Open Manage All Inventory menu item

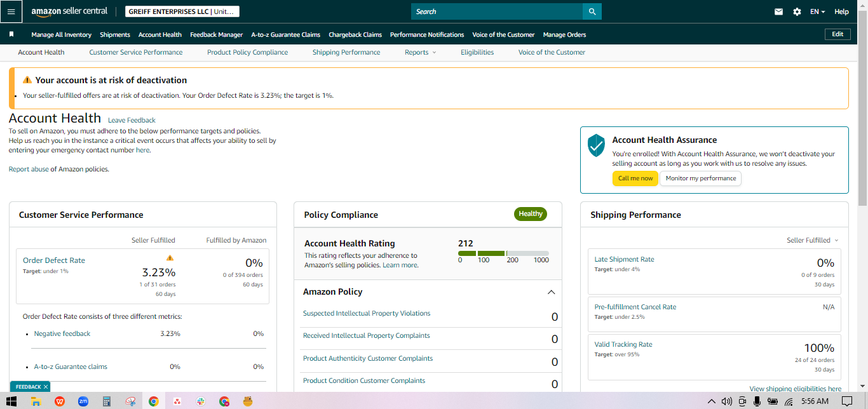pos(61,34)
